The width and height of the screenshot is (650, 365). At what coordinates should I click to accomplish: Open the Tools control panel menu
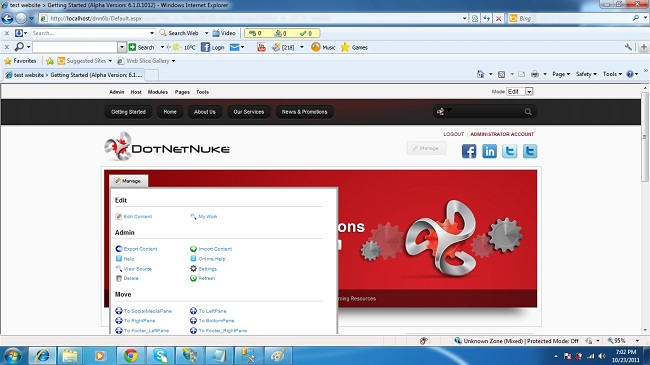pos(202,92)
